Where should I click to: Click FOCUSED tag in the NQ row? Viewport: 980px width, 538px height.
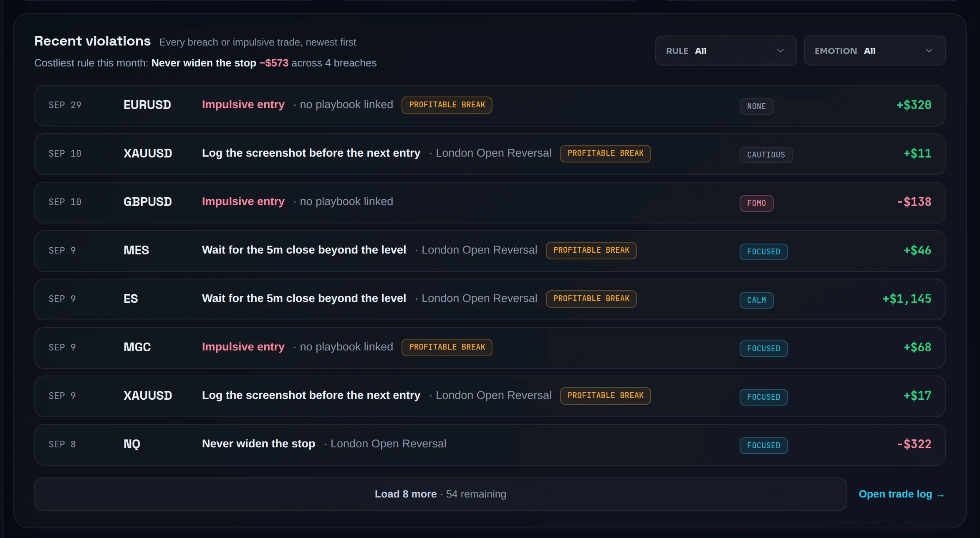coord(763,446)
